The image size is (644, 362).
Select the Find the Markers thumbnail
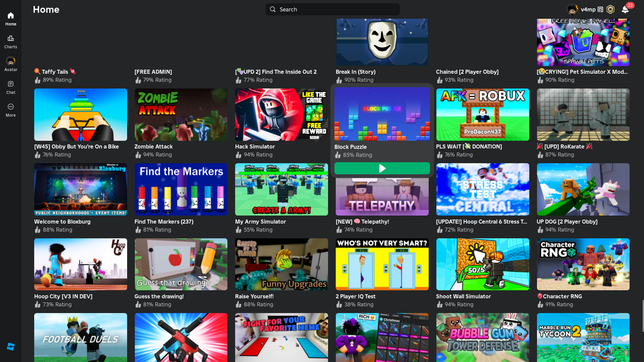(181, 189)
